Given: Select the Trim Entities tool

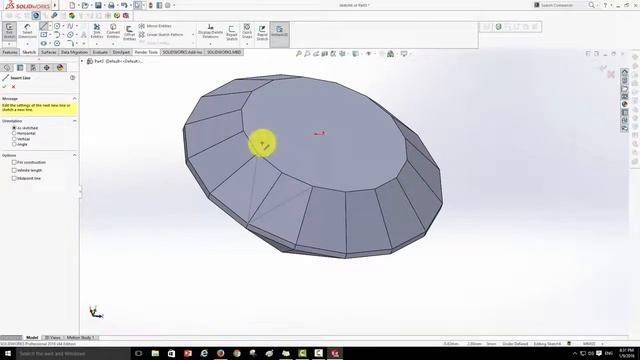Looking at the screenshot, I should 97,31.
